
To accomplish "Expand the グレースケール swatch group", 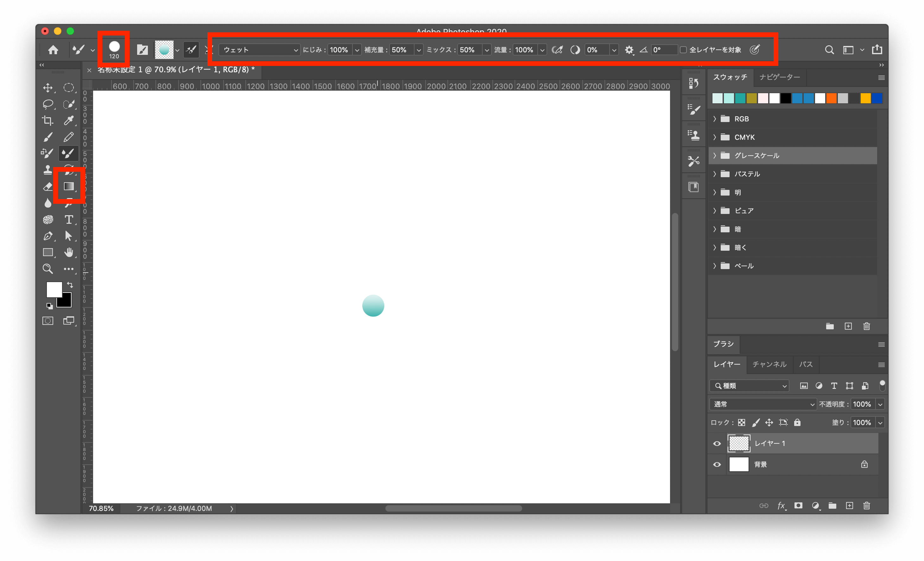I will point(715,155).
